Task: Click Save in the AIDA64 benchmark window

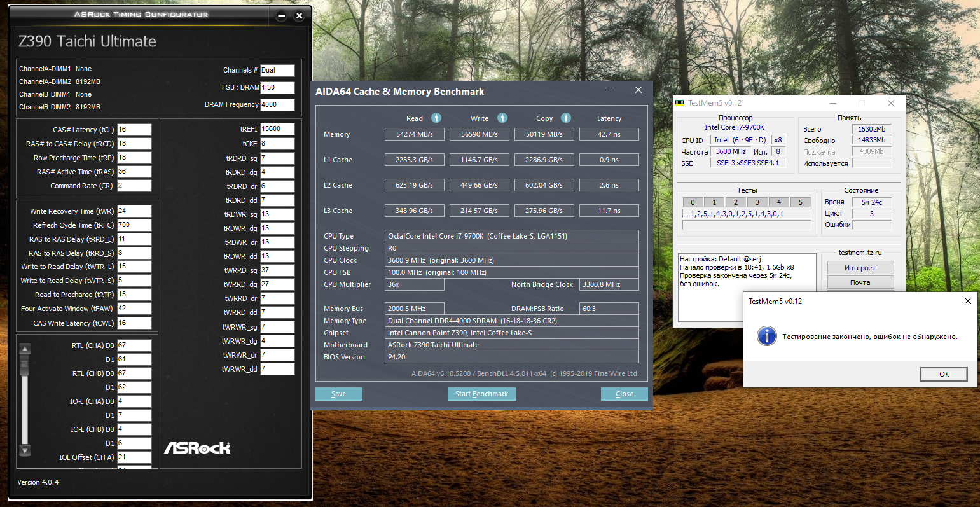Action: [x=339, y=394]
